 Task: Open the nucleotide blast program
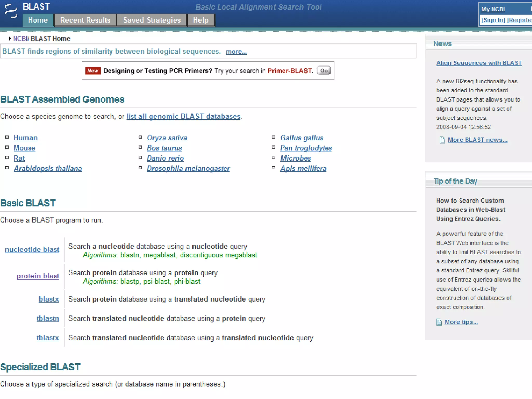tap(32, 250)
